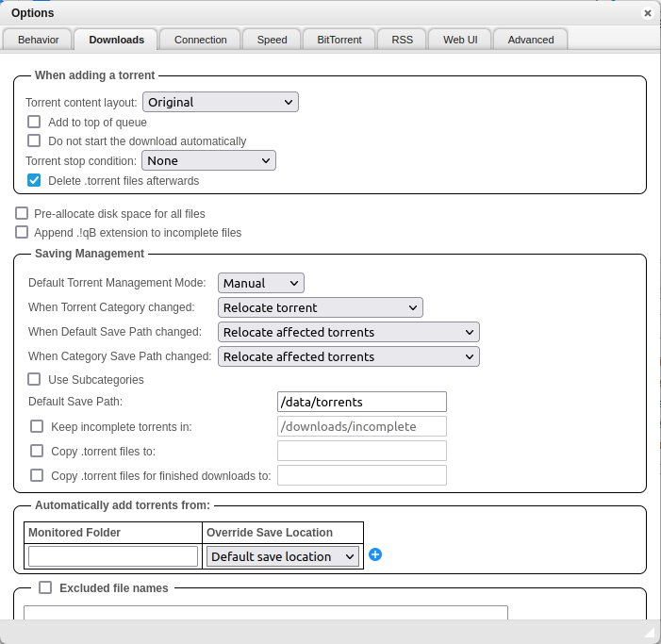661x644 pixels.
Task: Open Default Torrent Management Mode dropdown
Action: [260, 283]
